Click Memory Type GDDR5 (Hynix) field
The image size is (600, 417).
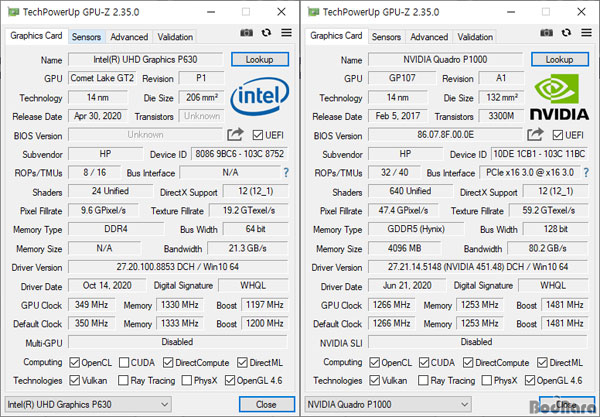(x=416, y=229)
